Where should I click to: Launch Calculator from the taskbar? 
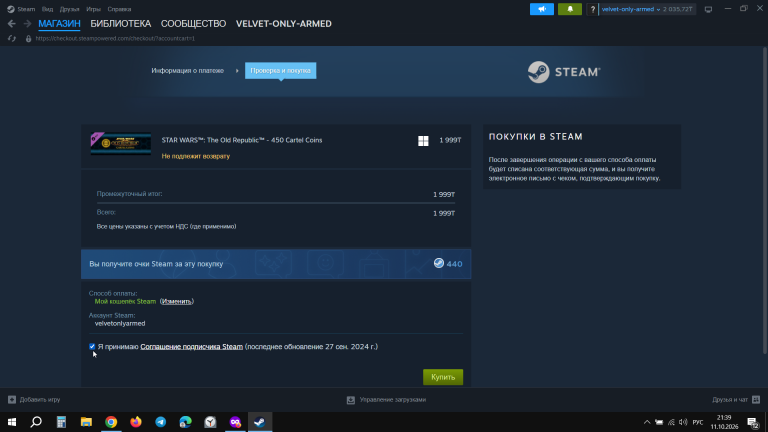(61, 422)
